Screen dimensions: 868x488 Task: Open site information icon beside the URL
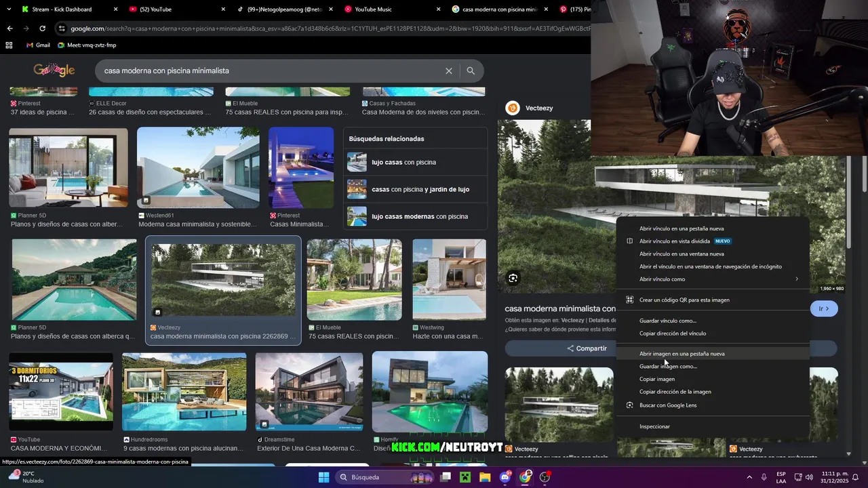point(62,28)
